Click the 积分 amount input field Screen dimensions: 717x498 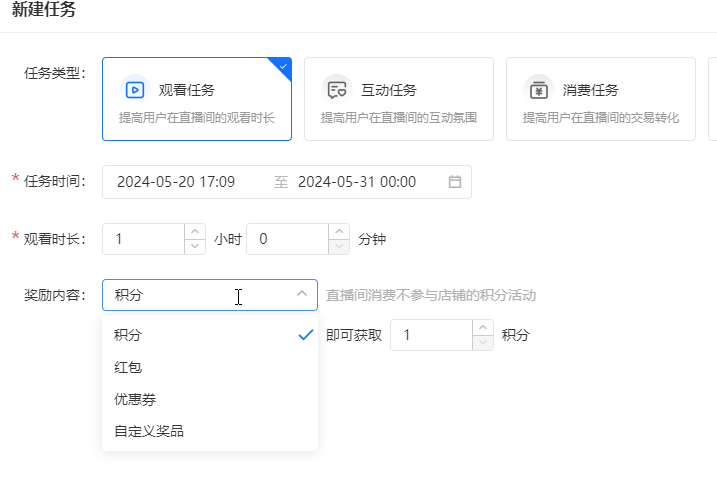432,335
